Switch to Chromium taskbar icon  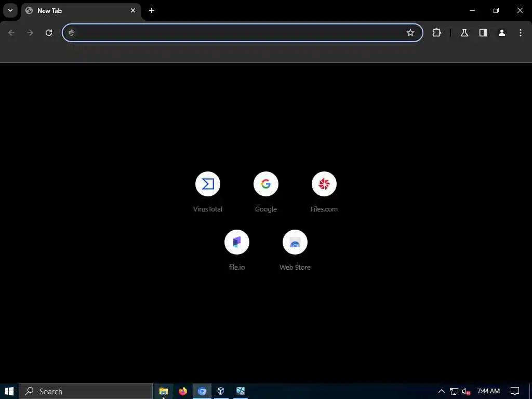(x=202, y=391)
